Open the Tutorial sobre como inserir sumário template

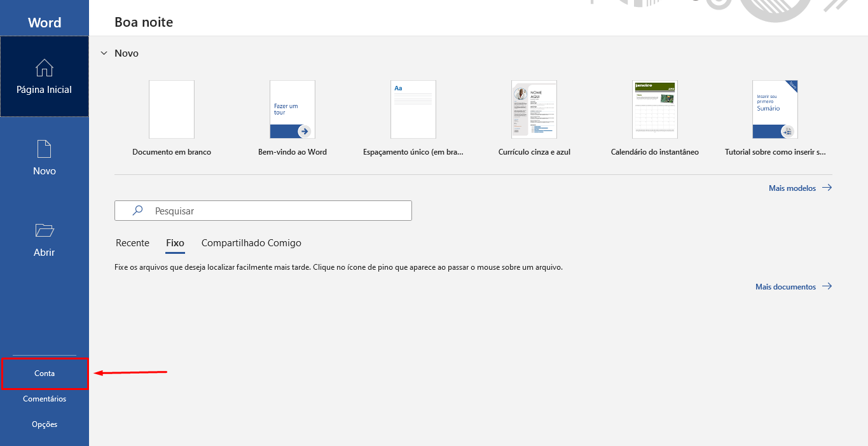775,109
